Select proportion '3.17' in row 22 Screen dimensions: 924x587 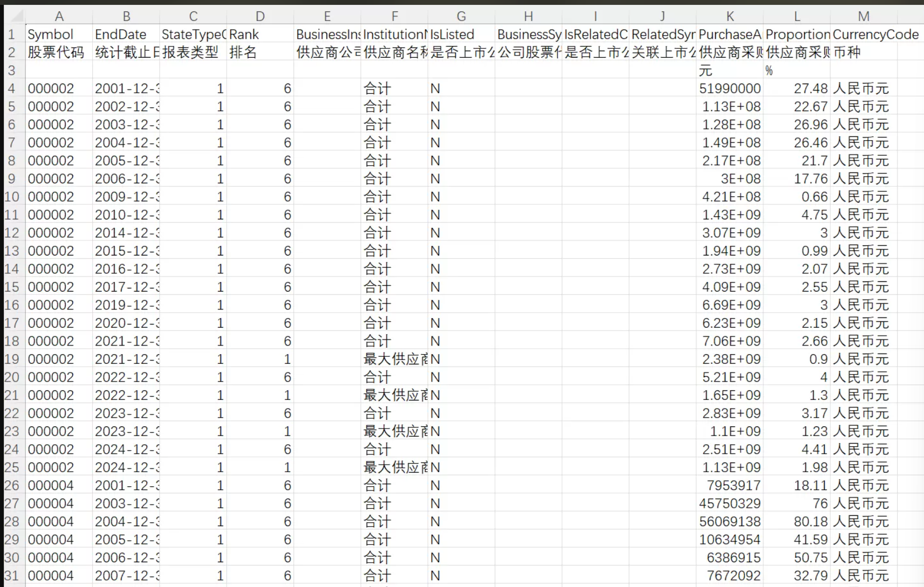(797, 413)
